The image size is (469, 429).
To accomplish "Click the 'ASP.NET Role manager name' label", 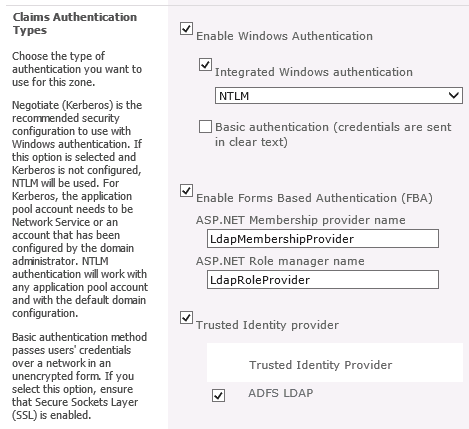I will coord(280,261).
